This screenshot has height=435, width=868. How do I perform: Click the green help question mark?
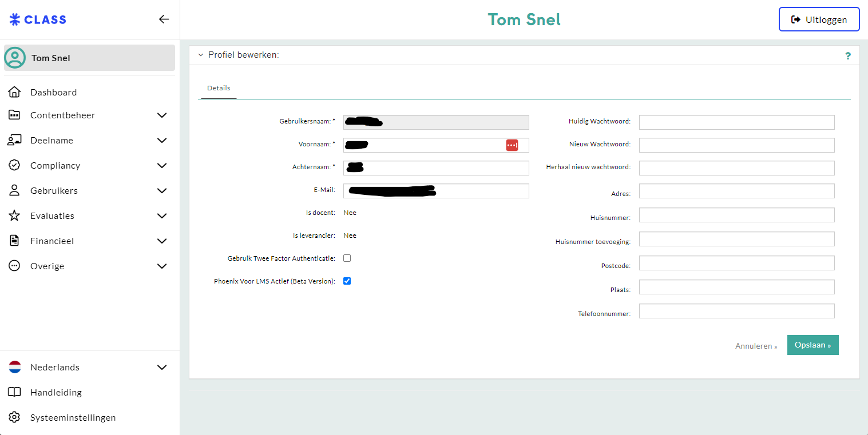tap(847, 55)
